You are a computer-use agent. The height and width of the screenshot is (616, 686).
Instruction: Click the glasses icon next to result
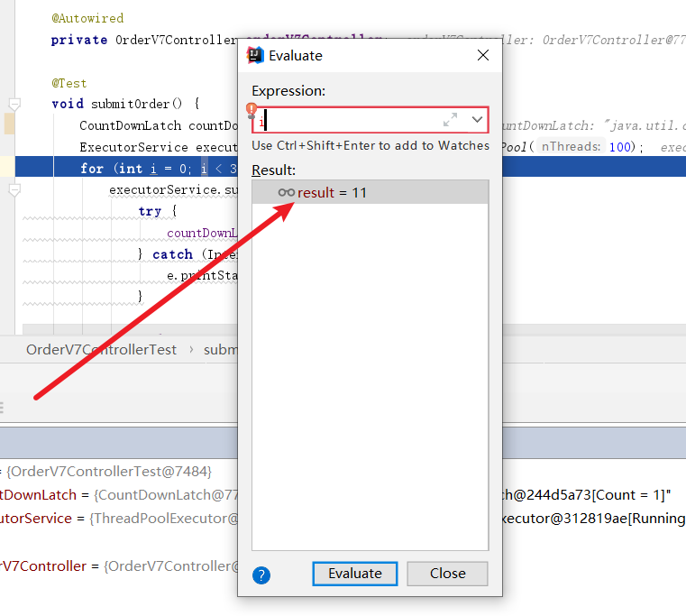[x=287, y=192]
